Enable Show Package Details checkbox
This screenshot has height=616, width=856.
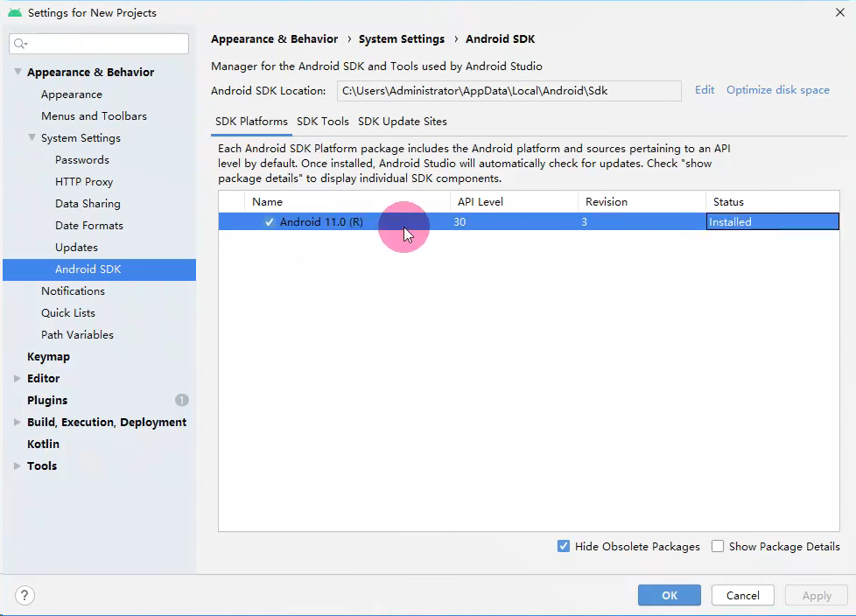click(x=718, y=546)
